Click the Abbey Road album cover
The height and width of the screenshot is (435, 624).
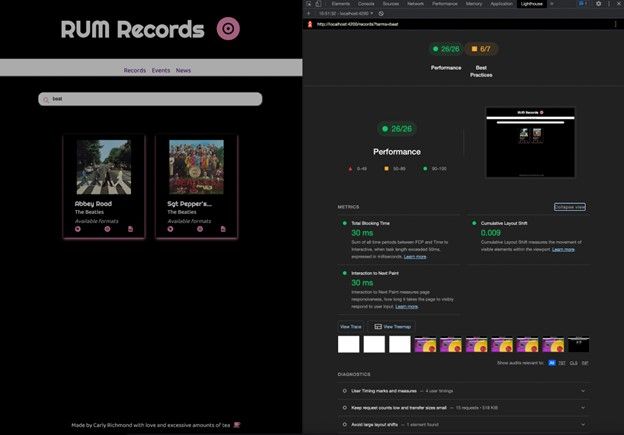[104, 167]
